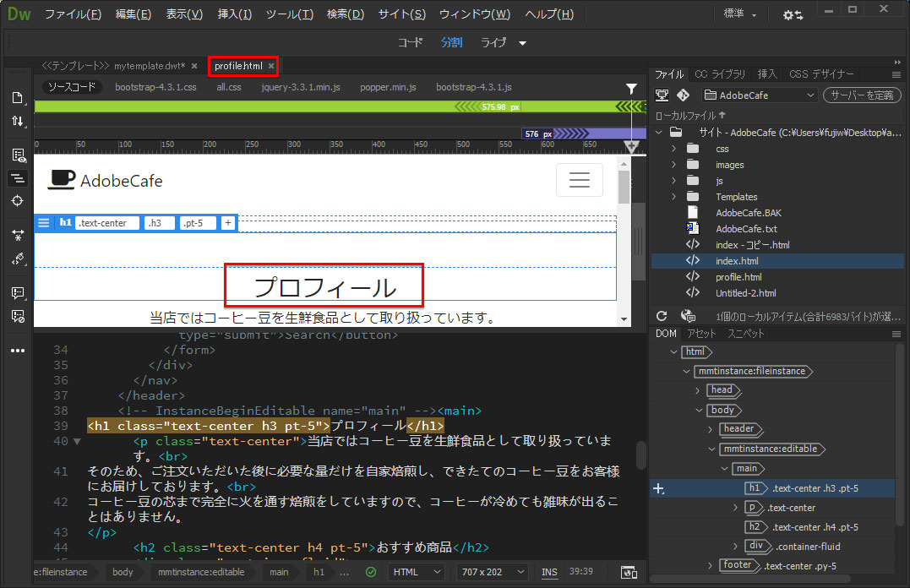Image resolution: width=910 pixels, height=588 pixels.
Task: Click the real-time preview icon in status bar
Action: click(628, 572)
